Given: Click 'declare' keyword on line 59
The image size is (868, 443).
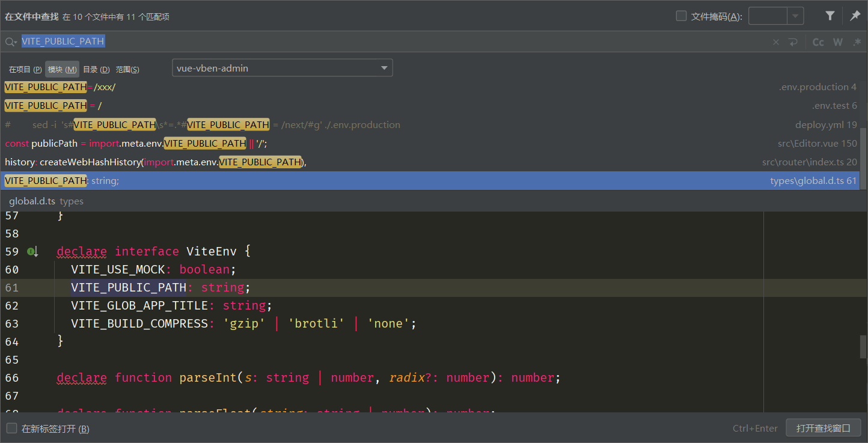Looking at the screenshot, I should [x=82, y=251].
